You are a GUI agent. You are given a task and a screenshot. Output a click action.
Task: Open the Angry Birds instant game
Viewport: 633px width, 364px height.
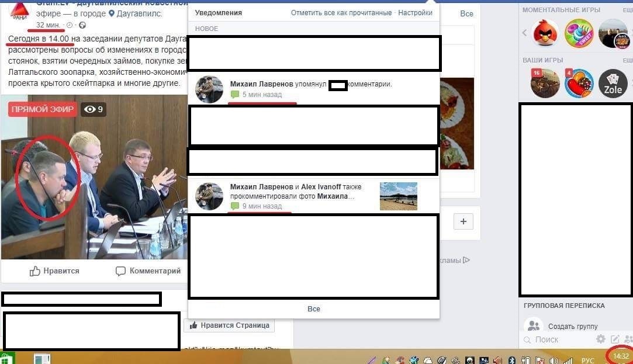click(545, 33)
